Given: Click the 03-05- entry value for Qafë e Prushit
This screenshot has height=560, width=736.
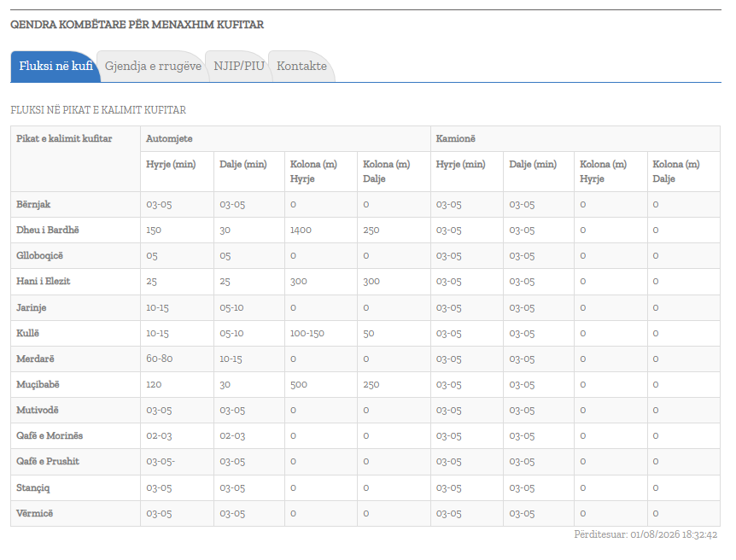Looking at the screenshot, I should [161, 462].
